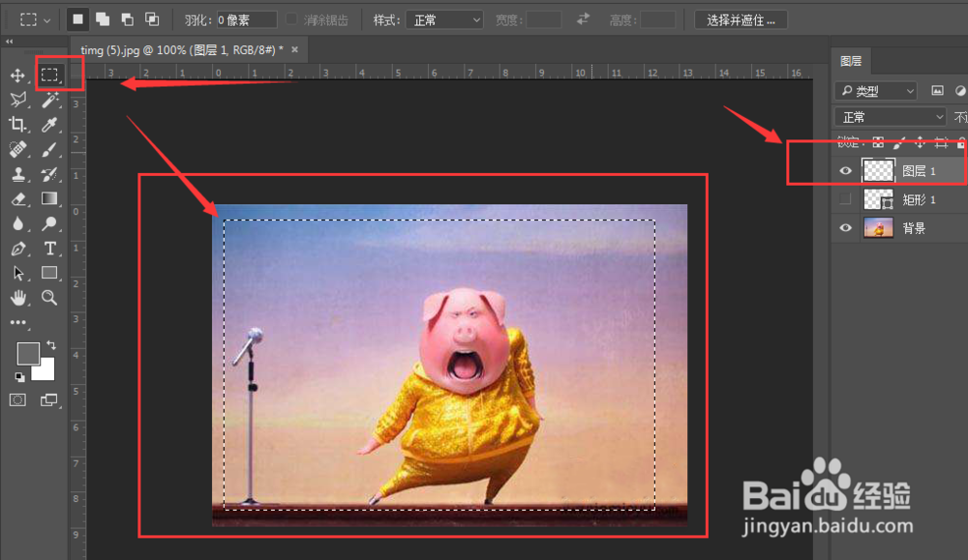This screenshot has height=560, width=968.
Task: Select the Magic Wand tool
Action: (x=49, y=100)
